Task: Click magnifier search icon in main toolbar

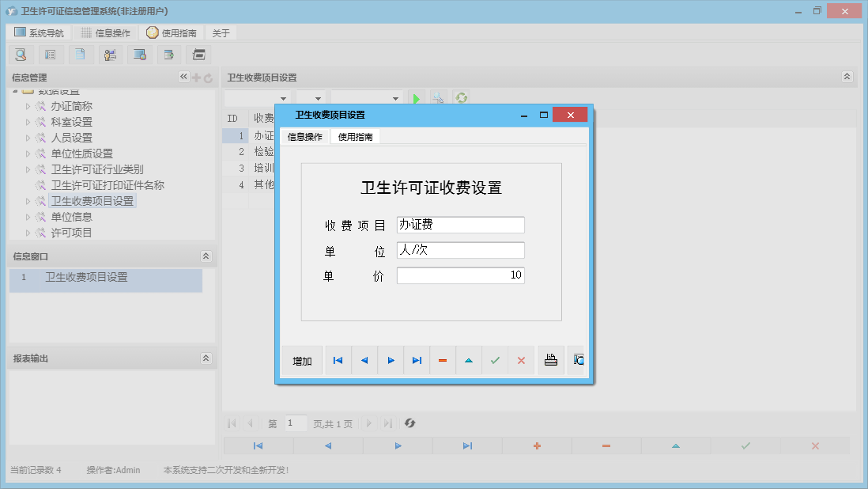Action: (21, 55)
